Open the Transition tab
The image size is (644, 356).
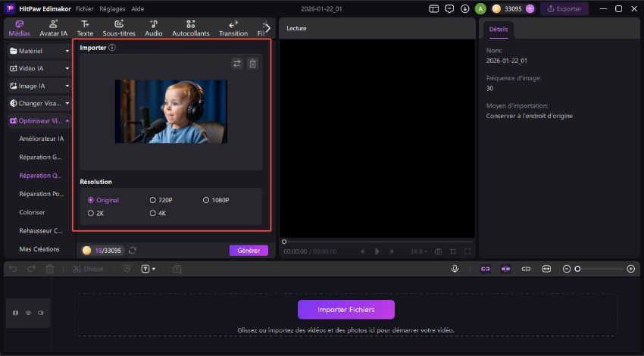233,28
